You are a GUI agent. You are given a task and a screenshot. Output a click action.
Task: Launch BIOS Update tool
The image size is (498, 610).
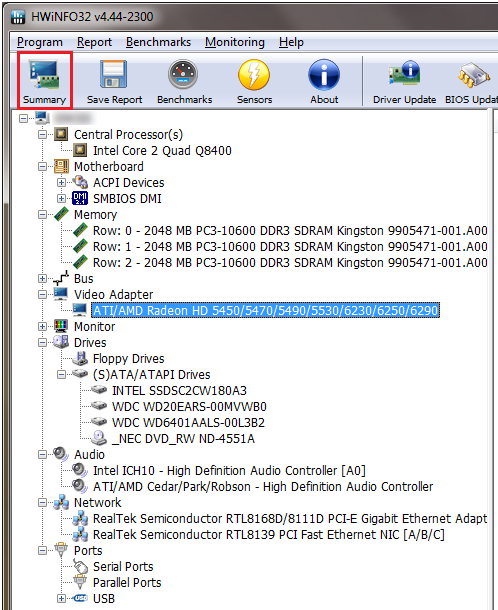[x=472, y=82]
